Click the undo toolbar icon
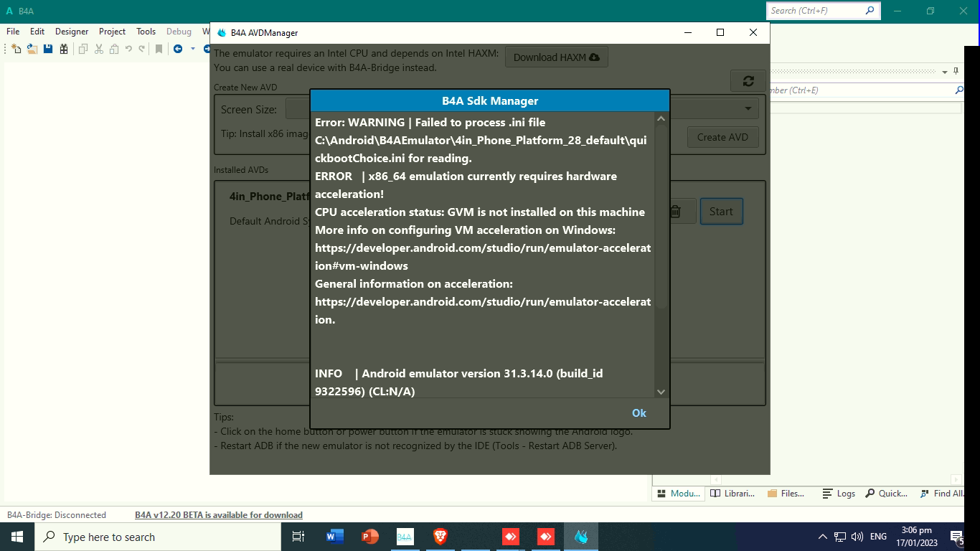Screen dimensions: 980x551 click(x=128, y=49)
